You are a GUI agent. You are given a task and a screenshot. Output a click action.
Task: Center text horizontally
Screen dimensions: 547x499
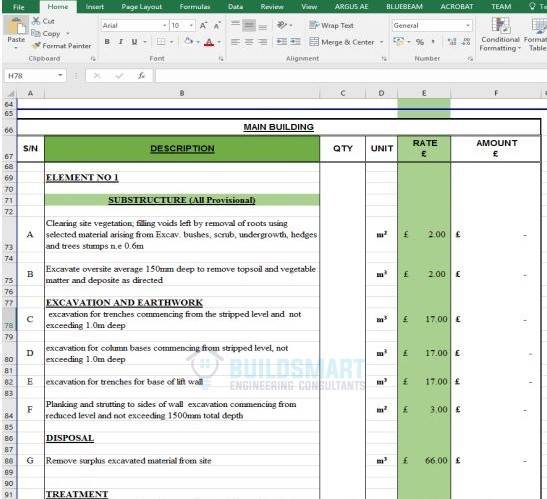pos(249,42)
